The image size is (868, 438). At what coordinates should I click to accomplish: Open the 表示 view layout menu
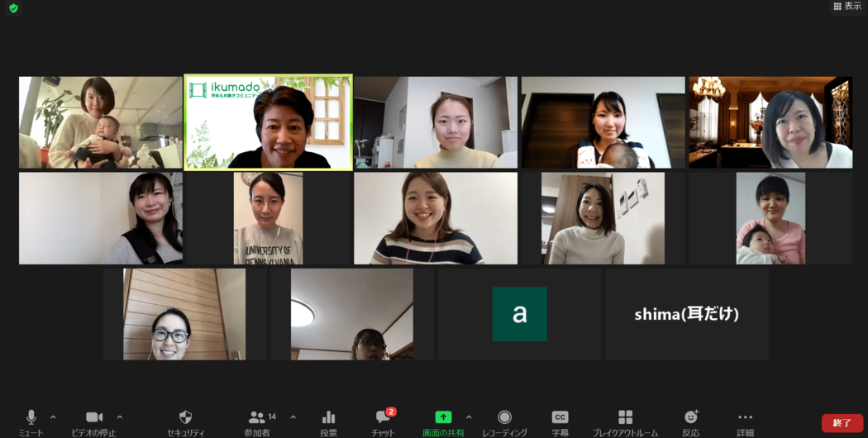[x=847, y=7]
